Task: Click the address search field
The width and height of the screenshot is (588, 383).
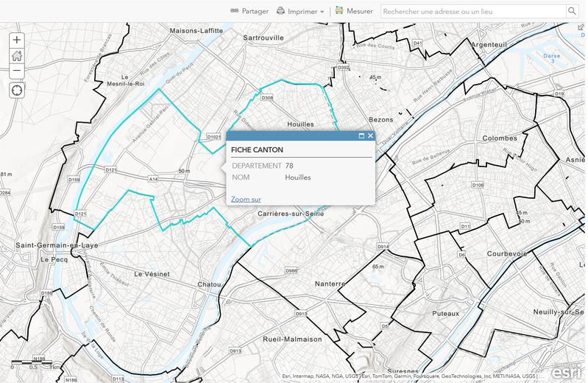Action: (472, 11)
